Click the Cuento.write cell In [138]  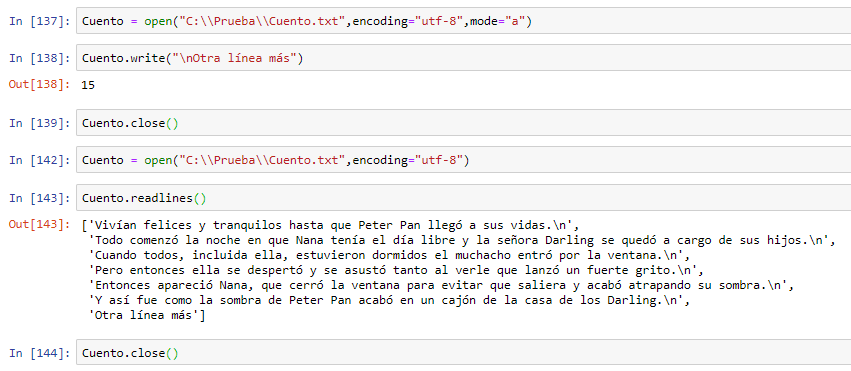coord(463,58)
